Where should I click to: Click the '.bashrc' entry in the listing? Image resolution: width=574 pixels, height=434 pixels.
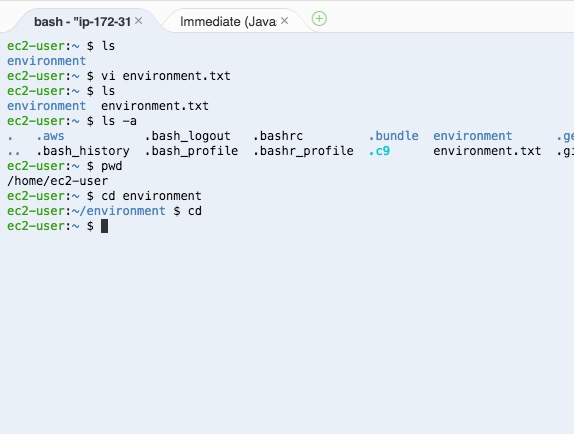pyautogui.click(x=278, y=136)
